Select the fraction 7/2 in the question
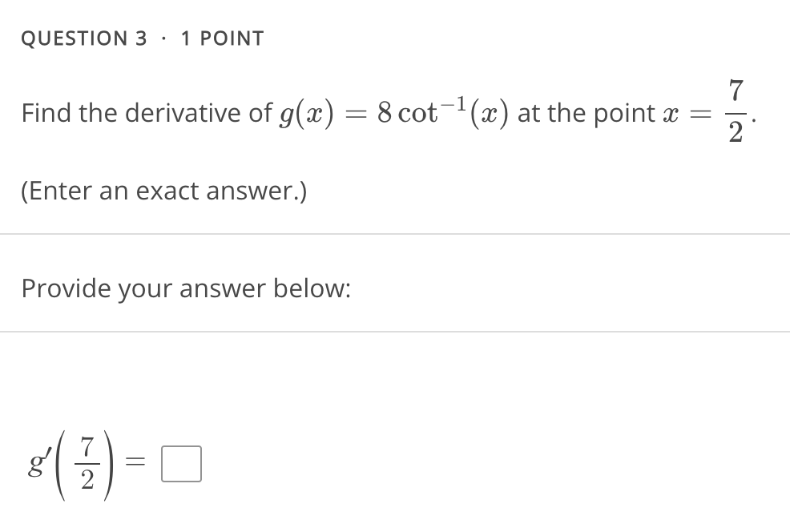Viewport: 790px width, 532px height. (x=734, y=113)
